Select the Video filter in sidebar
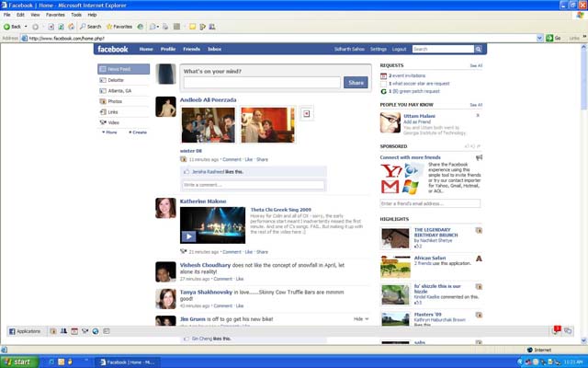This screenshot has width=588, height=368. [123, 122]
